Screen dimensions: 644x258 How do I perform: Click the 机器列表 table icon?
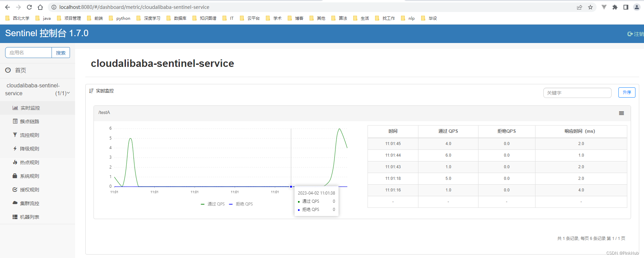[x=15, y=217]
